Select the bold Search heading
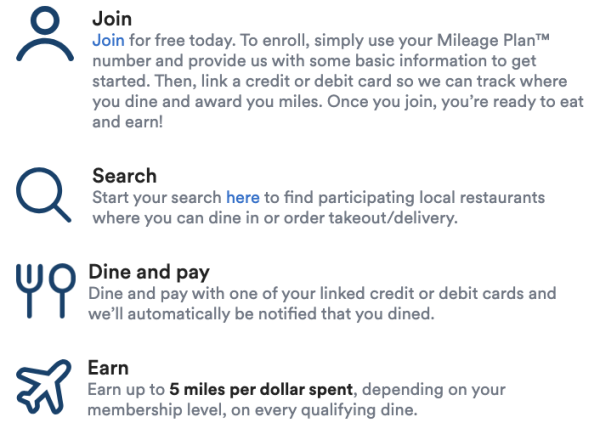This screenshot has width=600, height=434. coord(124,176)
